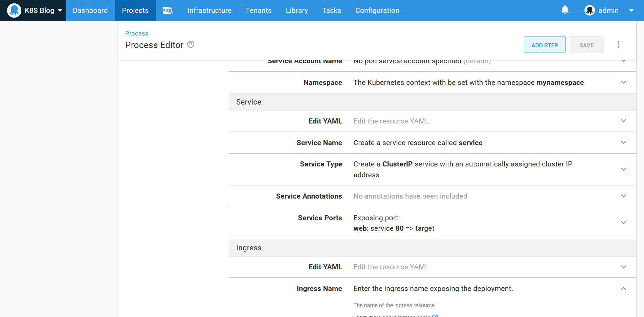This screenshot has width=644, height=317.
Task: Open notifications bell icon
Action: [565, 10]
